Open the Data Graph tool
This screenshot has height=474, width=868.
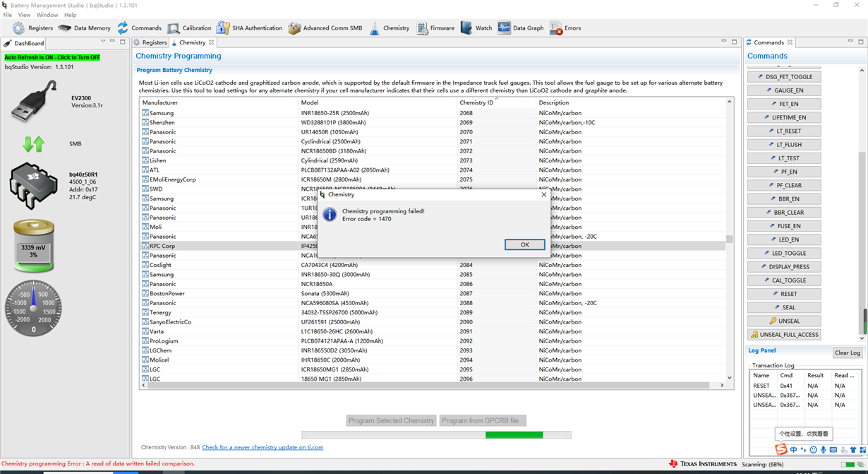[x=521, y=28]
